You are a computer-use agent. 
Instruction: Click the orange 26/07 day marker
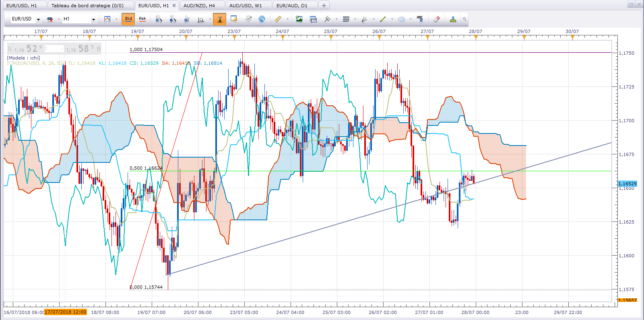tap(379, 37)
